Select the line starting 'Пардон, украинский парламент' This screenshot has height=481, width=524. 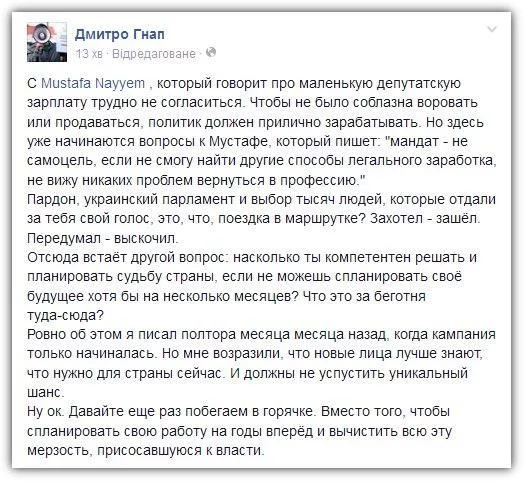coord(261,199)
